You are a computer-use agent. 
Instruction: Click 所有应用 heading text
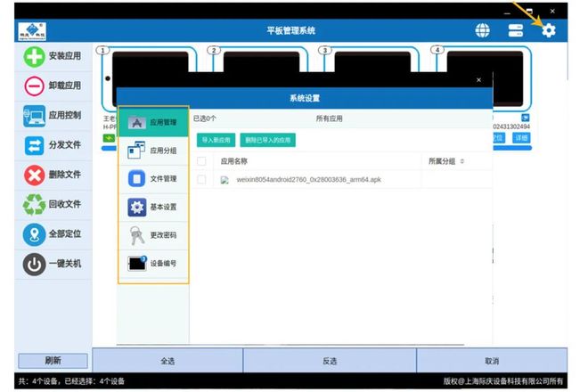coord(329,118)
